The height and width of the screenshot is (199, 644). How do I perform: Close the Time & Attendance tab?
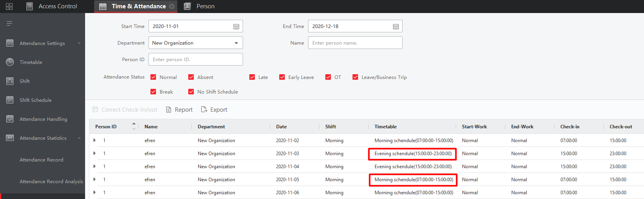tap(172, 6)
